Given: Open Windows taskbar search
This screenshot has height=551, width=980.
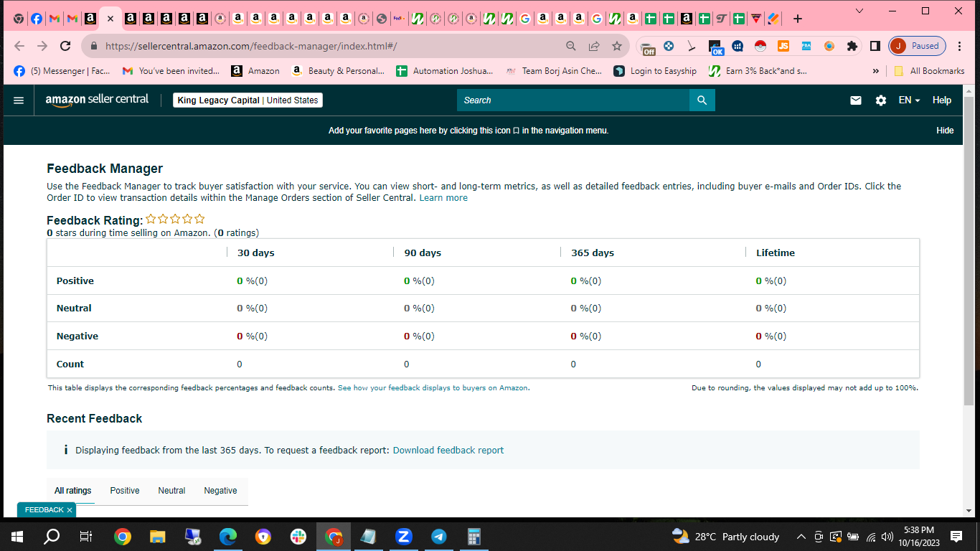Looking at the screenshot, I should [x=52, y=537].
